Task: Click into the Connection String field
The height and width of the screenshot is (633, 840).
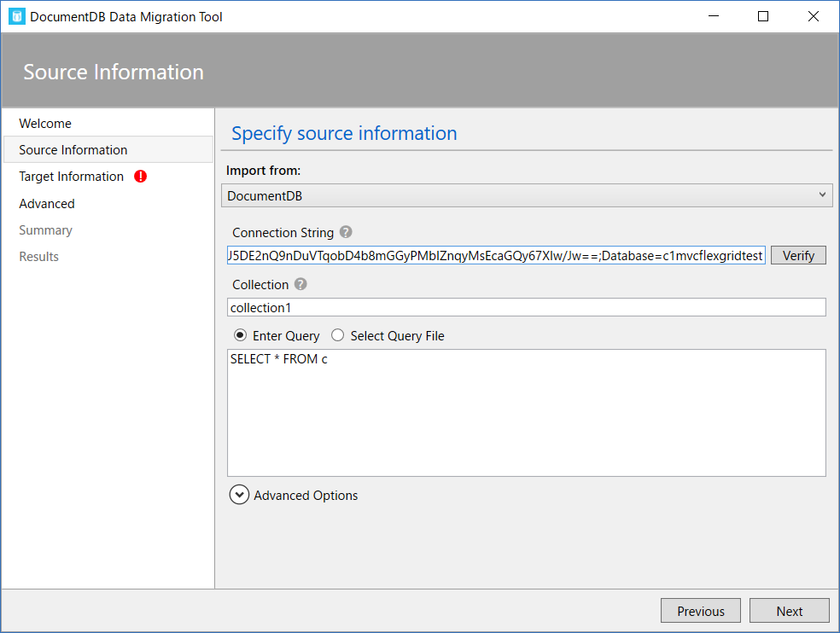Action: click(496, 255)
